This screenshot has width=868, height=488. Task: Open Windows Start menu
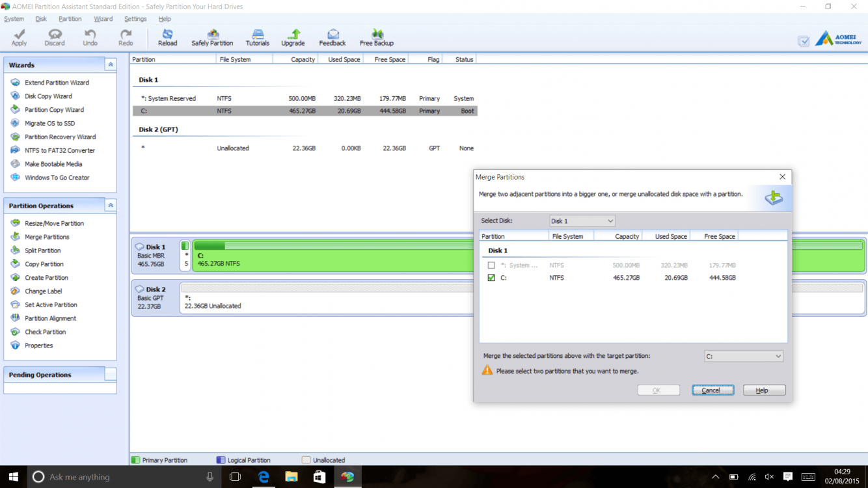point(13,477)
